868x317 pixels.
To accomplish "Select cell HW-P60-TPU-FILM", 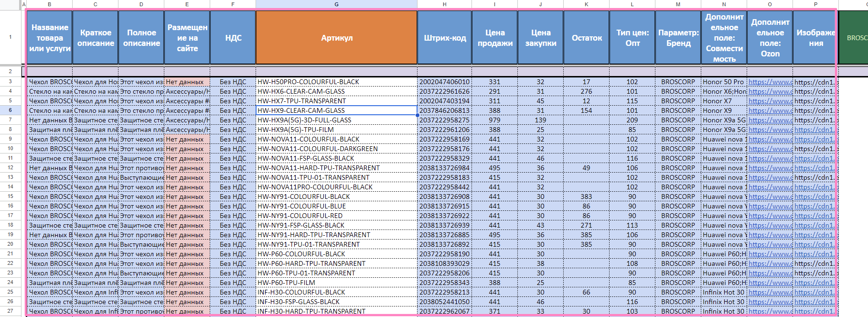I will coord(336,283).
